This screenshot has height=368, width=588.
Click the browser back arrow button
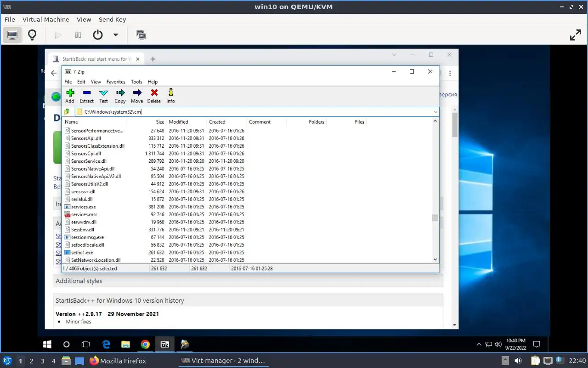(x=53, y=73)
